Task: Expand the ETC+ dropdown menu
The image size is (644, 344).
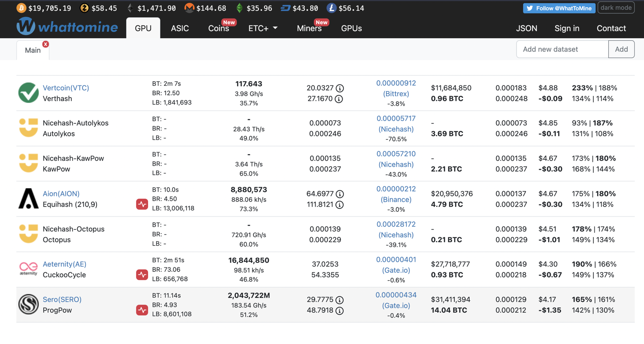Action: pos(263,28)
